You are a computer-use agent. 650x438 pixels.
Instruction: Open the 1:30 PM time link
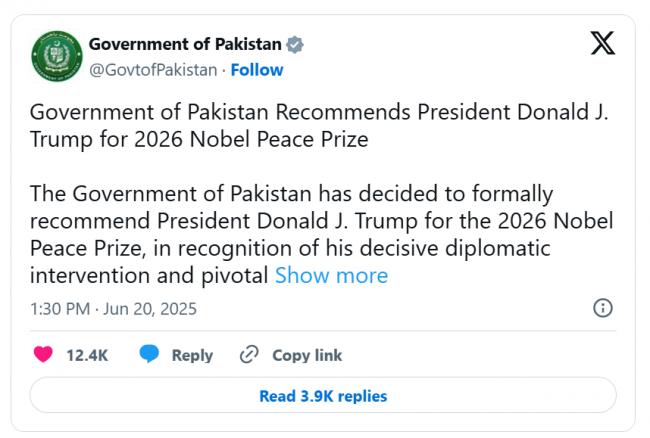click(61, 309)
